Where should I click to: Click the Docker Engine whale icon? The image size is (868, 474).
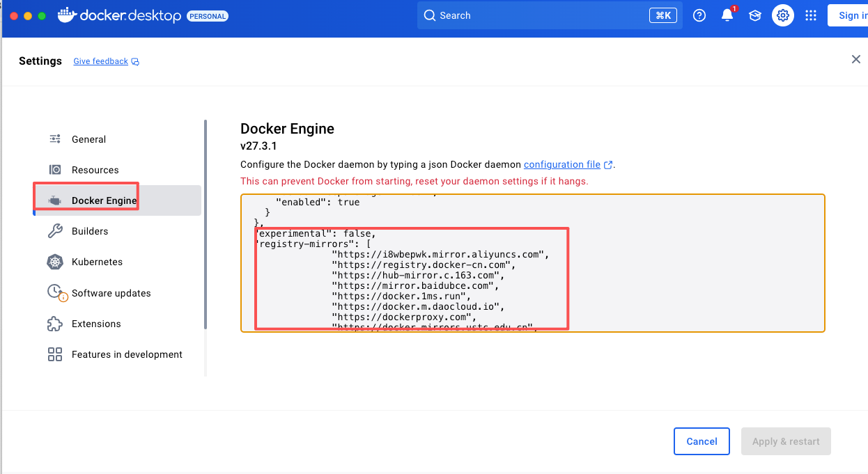55,200
